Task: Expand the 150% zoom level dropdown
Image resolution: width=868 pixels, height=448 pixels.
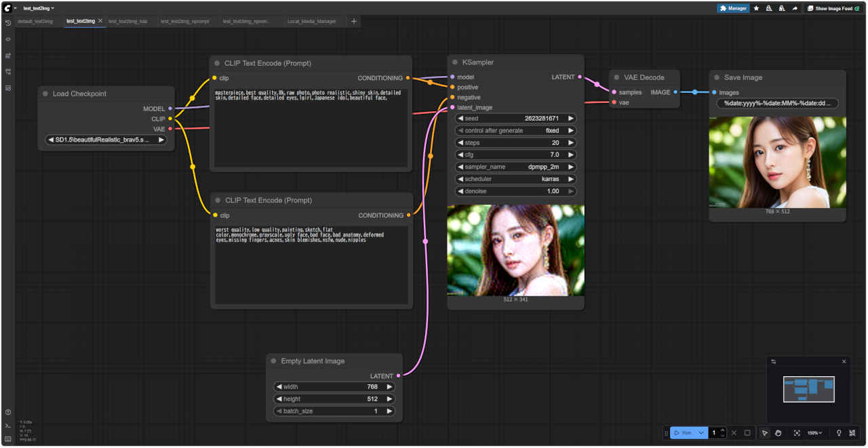Action: [814, 433]
